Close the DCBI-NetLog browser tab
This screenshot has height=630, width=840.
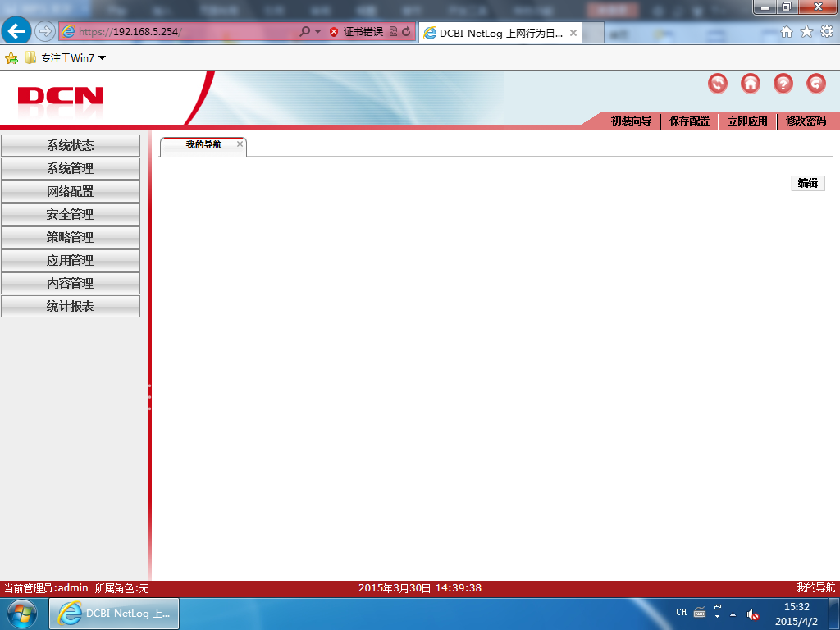coord(573,33)
